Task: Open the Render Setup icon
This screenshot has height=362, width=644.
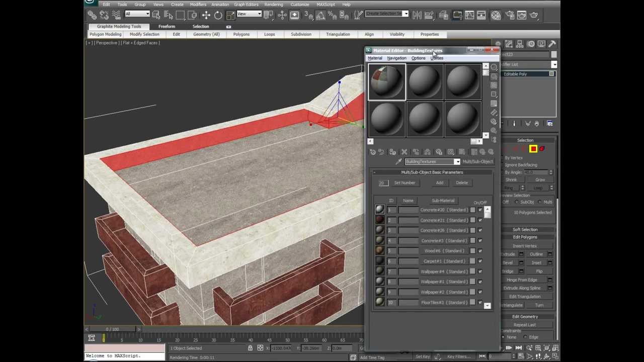Action: pos(509,15)
